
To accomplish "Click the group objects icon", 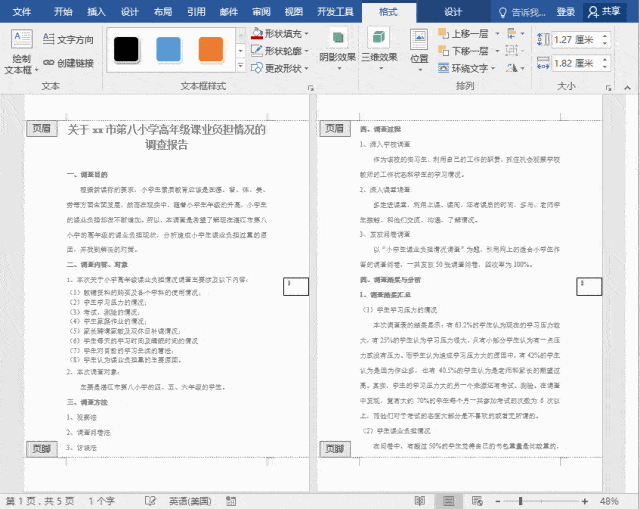I will (x=514, y=51).
